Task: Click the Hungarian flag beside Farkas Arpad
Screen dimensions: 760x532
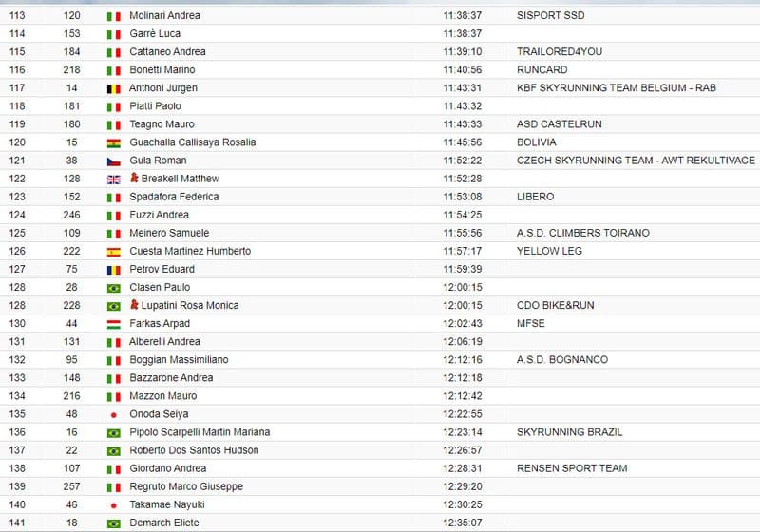Action: click(113, 324)
